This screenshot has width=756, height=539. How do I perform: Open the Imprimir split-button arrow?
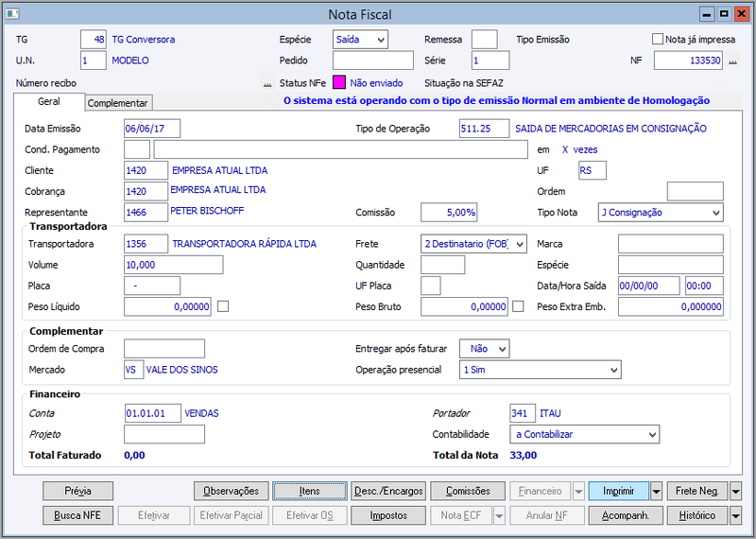[x=656, y=491]
